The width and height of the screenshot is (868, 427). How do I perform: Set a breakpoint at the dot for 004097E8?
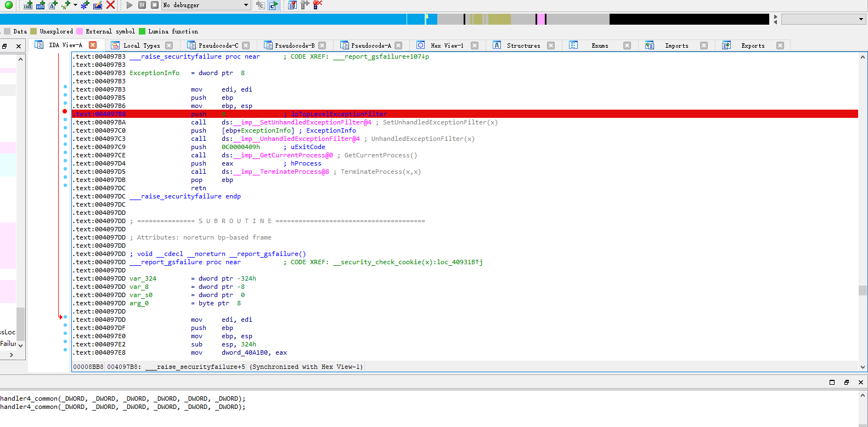click(x=65, y=350)
